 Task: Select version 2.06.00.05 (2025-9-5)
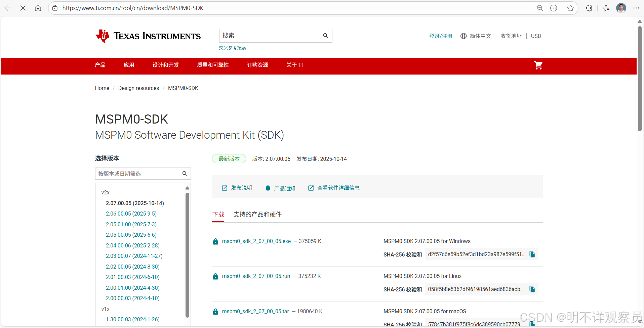(131, 214)
